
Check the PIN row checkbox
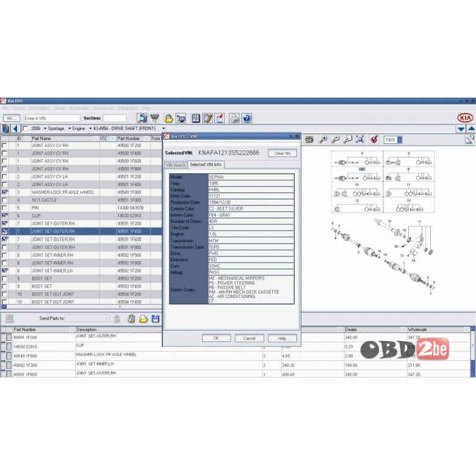pyautogui.click(x=4, y=208)
